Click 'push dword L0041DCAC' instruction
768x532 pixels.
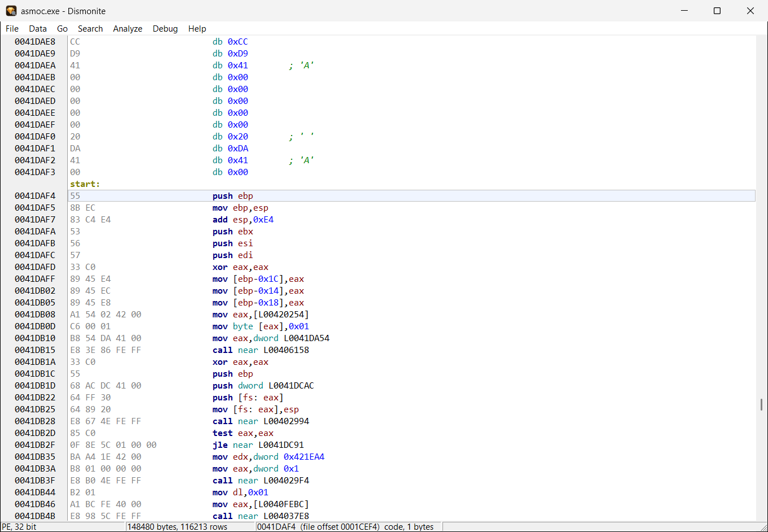263,386
